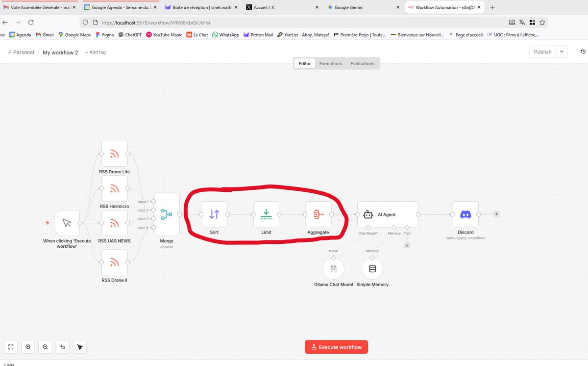588x366 pixels.
Task: Open the Aggregate node
Action: [x=318, y=214]
